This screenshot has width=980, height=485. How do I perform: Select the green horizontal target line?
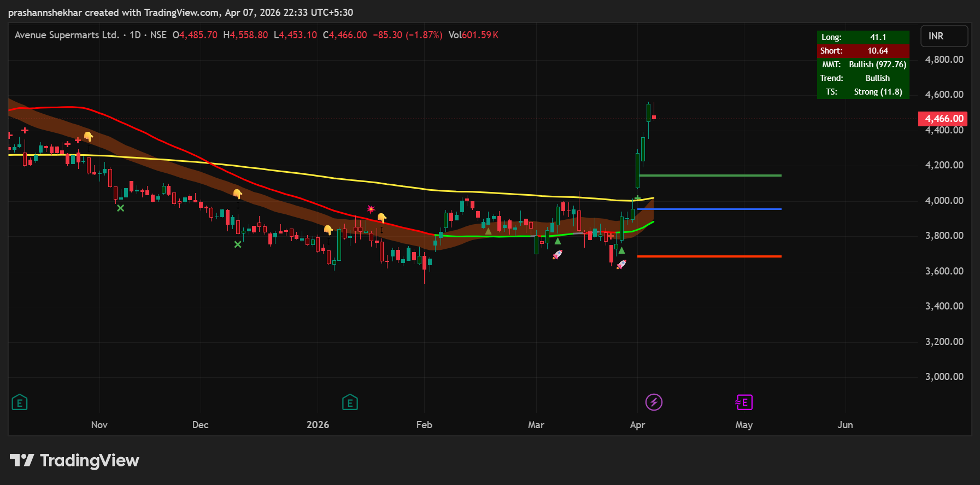[710, 176]
